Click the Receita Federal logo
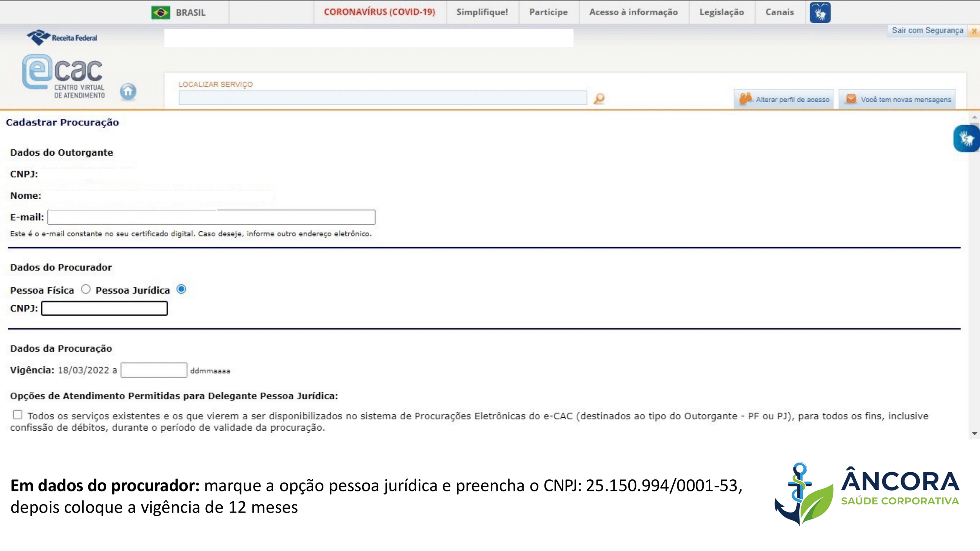Viewport: 980px width, 551px height. click(62, 38)
